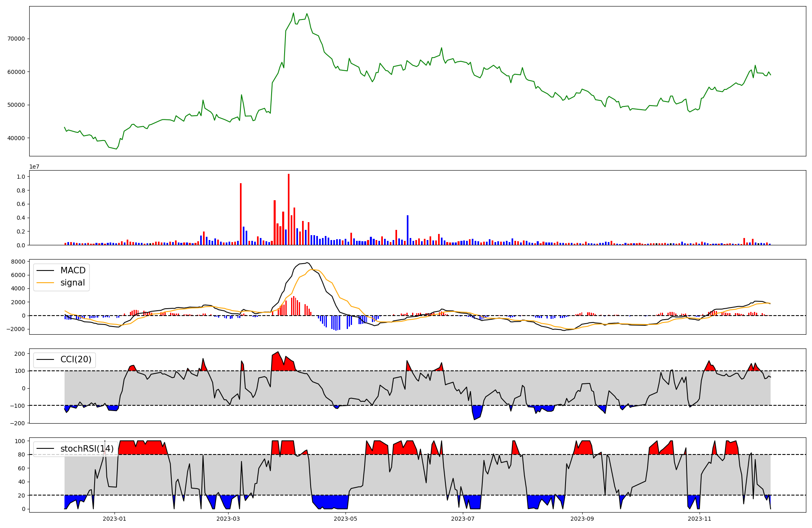Click the 2023-01 x-axis date label
Screen dimensions: 812x528
pyautogui.click(x=114, y=519)
